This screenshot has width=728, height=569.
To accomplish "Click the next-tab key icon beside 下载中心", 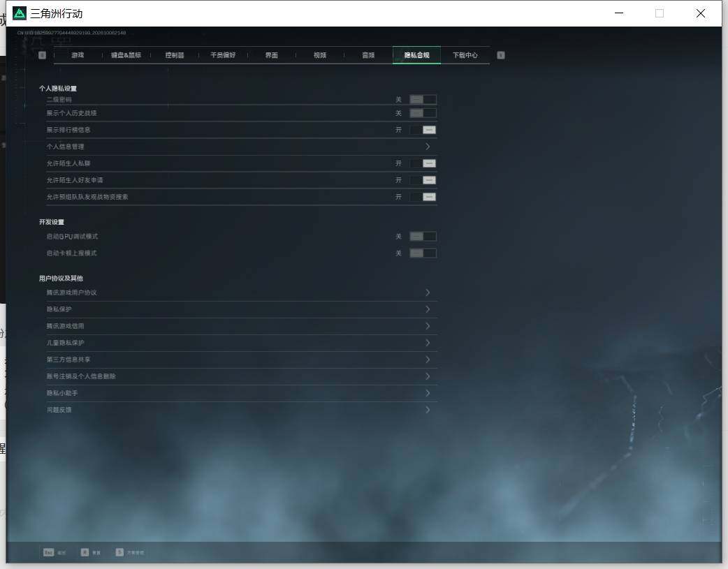I will click(500, 55).
